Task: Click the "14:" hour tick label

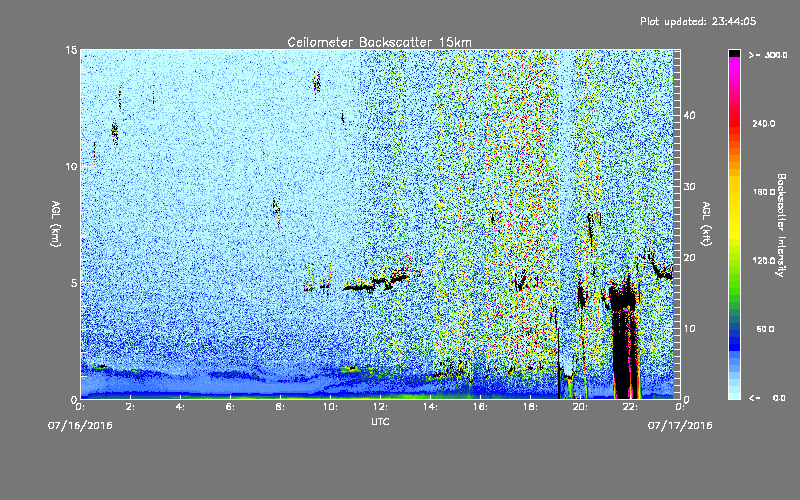Action: coord(430,407)
